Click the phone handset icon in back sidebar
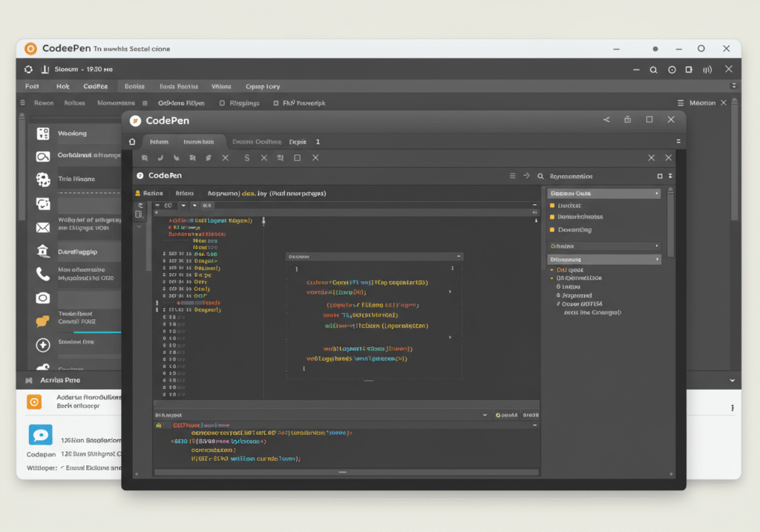760x532 pixels. click(x=43, y=275)
